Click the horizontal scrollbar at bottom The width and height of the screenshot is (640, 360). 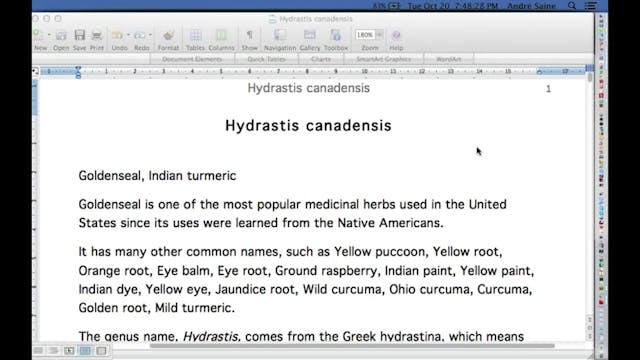tap(352, 346)
